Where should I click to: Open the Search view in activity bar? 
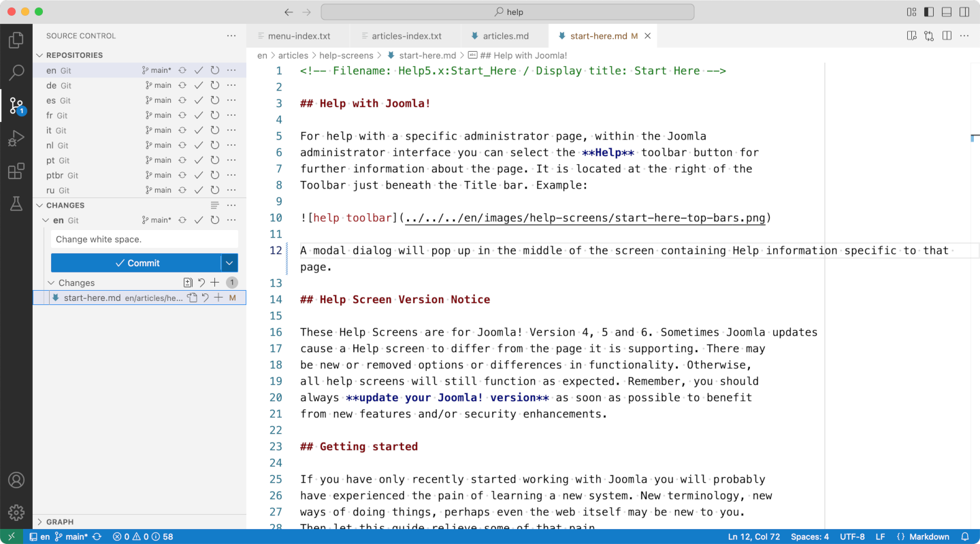pyautogui.click(x=16, y=73)
